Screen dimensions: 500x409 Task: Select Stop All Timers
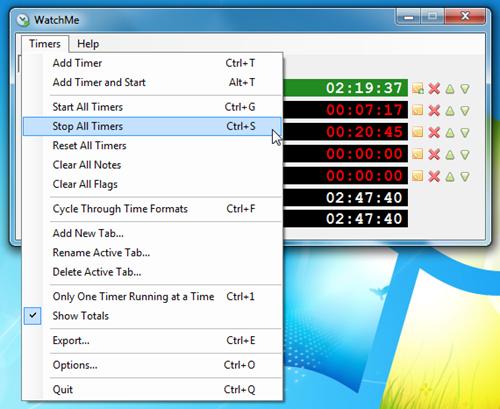(x=153, y=126)
